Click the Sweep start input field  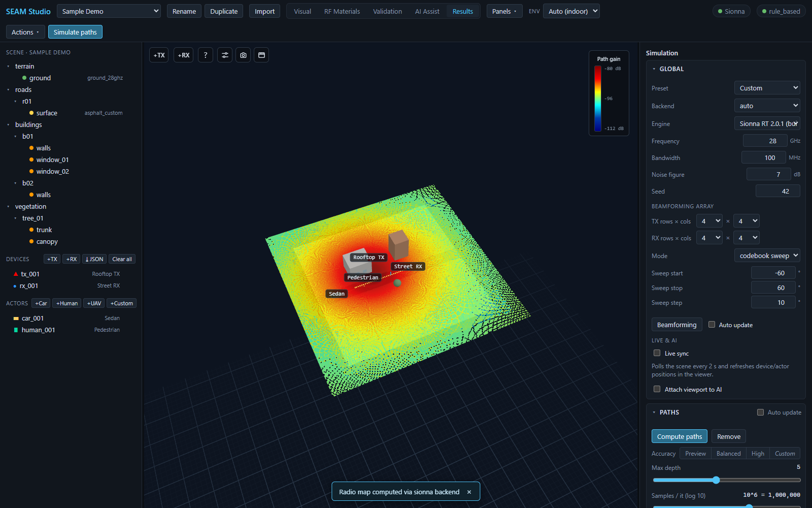773,273
